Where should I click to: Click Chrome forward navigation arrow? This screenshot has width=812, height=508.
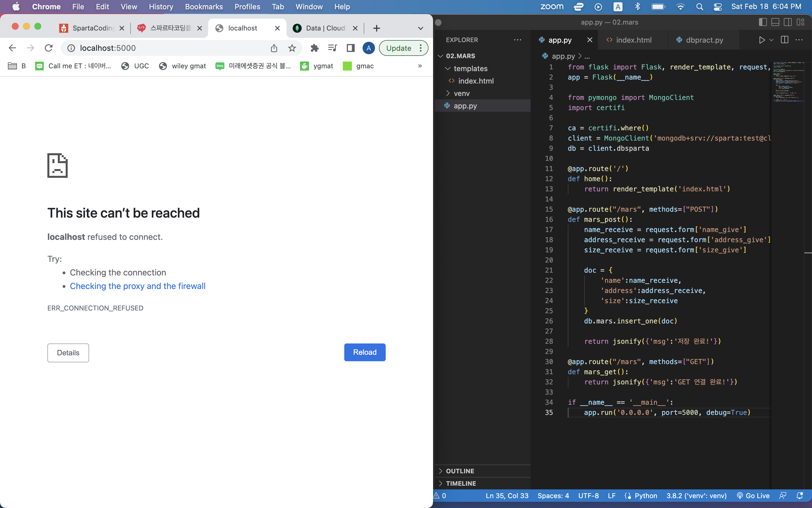(30, 48)
